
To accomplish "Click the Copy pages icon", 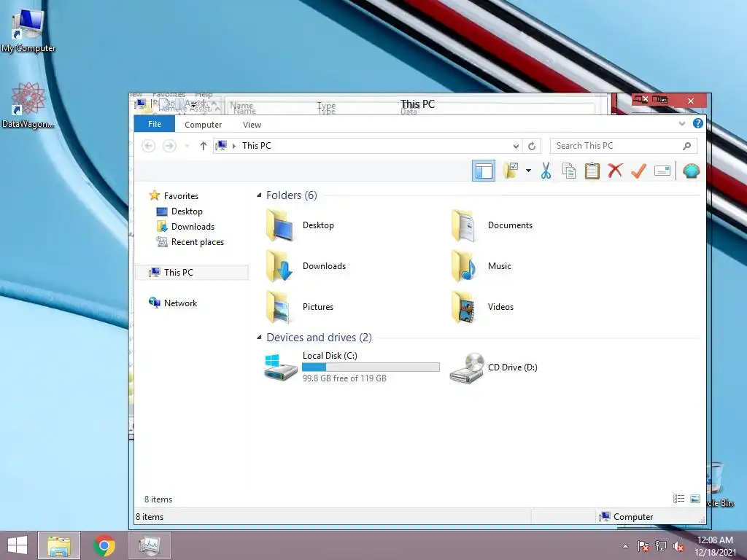I will 569,171.
